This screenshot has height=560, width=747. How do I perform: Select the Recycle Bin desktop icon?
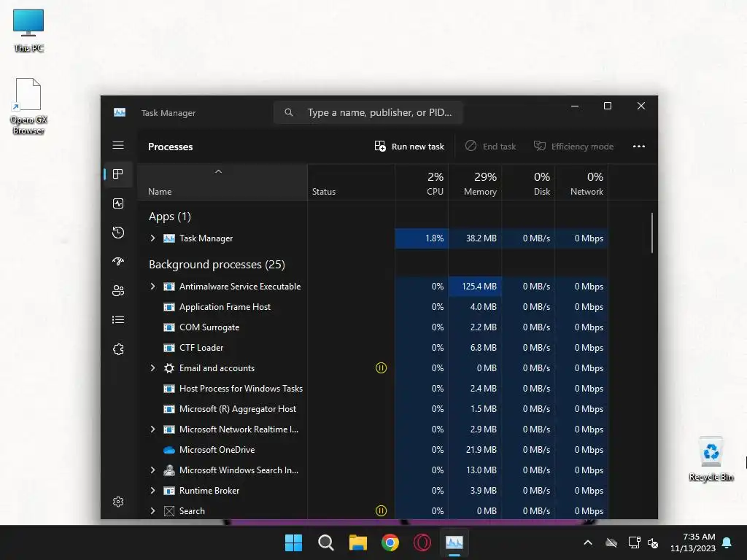pyautogui.click(x=711, y=459)
